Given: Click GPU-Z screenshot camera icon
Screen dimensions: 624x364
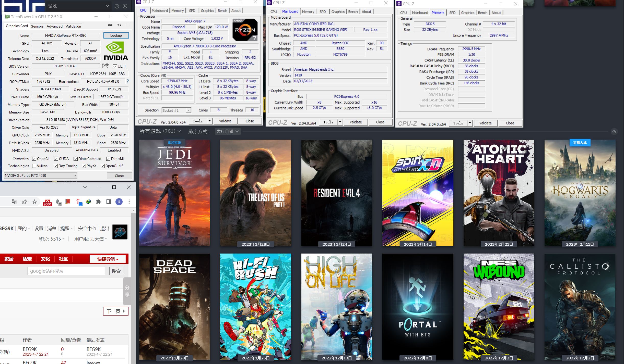Looking at the screenshot, I should coord(110,25).
